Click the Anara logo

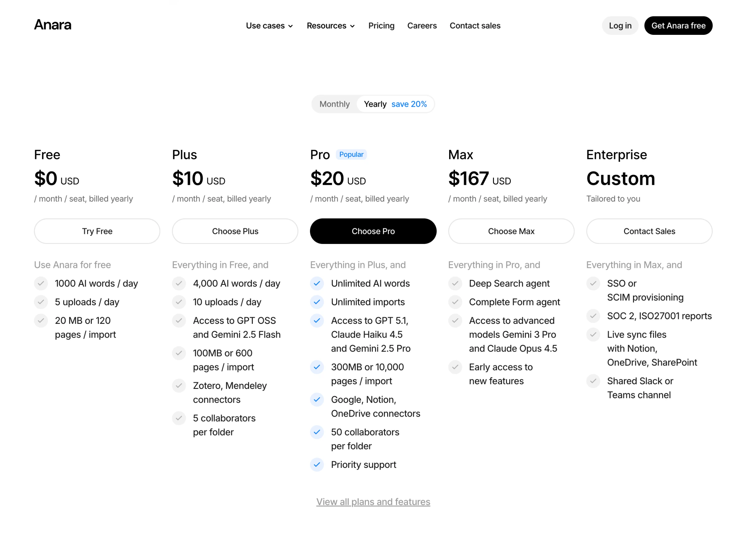click(52, 25)
